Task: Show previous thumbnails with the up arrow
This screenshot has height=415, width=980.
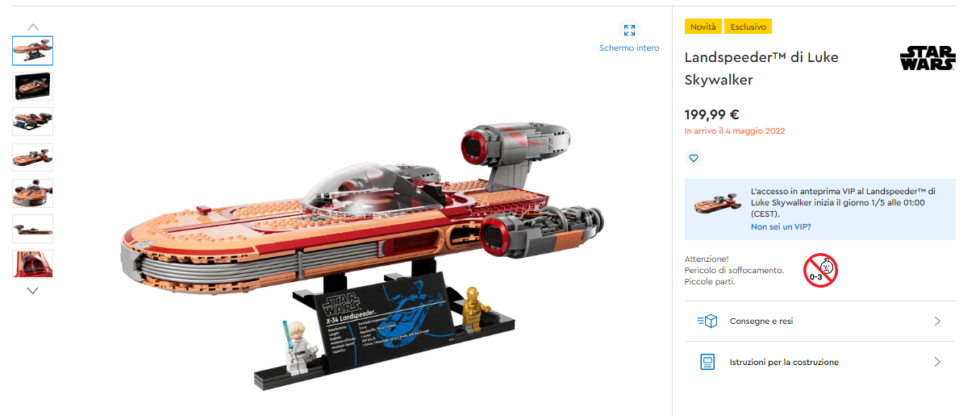Action: pos(32,27)
